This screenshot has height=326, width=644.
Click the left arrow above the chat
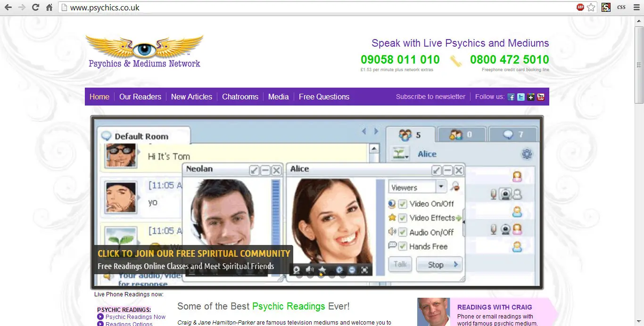364,131
